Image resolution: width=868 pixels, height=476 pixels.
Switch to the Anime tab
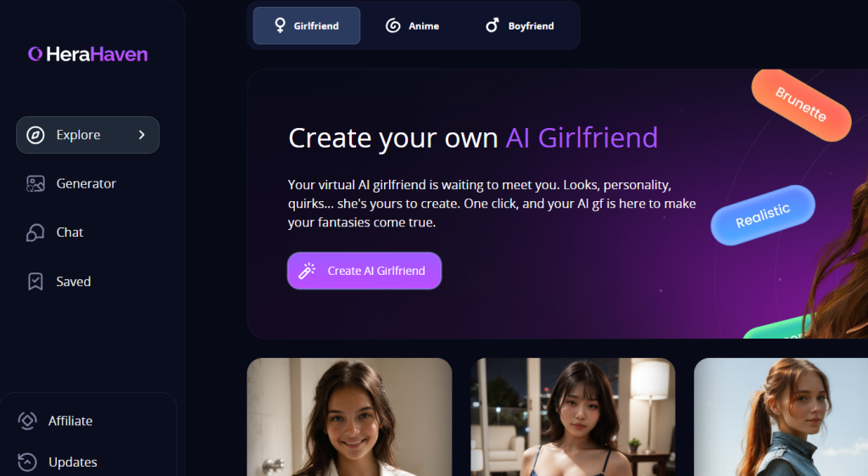413,25
